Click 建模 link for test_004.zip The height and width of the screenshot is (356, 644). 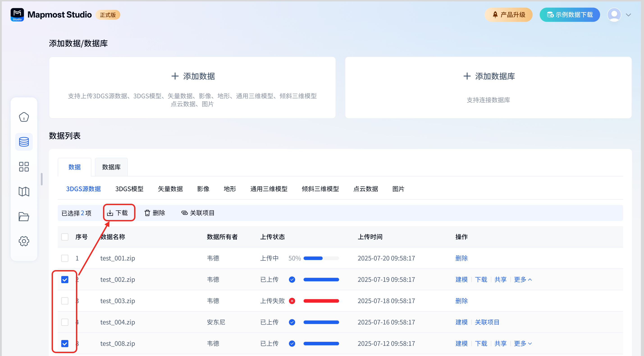pyautogui.click(x=461, y=322)
